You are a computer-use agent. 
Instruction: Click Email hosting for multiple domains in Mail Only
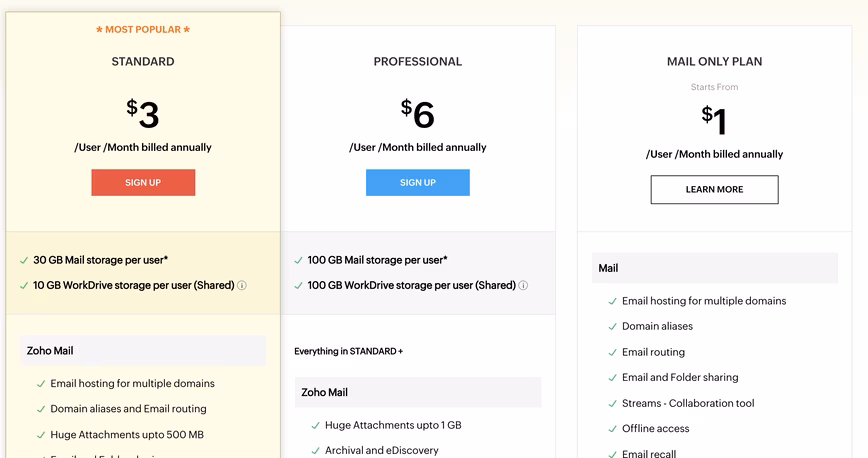[704, 301]
